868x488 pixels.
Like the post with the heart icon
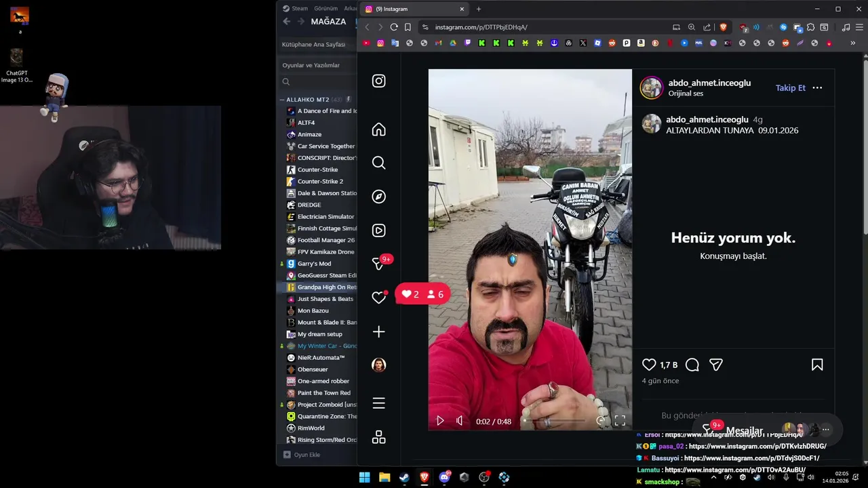pos(649,365)
